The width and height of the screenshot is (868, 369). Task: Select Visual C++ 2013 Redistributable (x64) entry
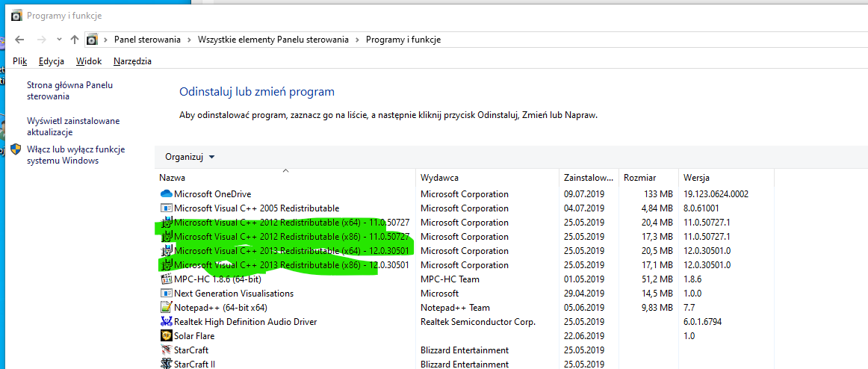(x=292, y=251)
